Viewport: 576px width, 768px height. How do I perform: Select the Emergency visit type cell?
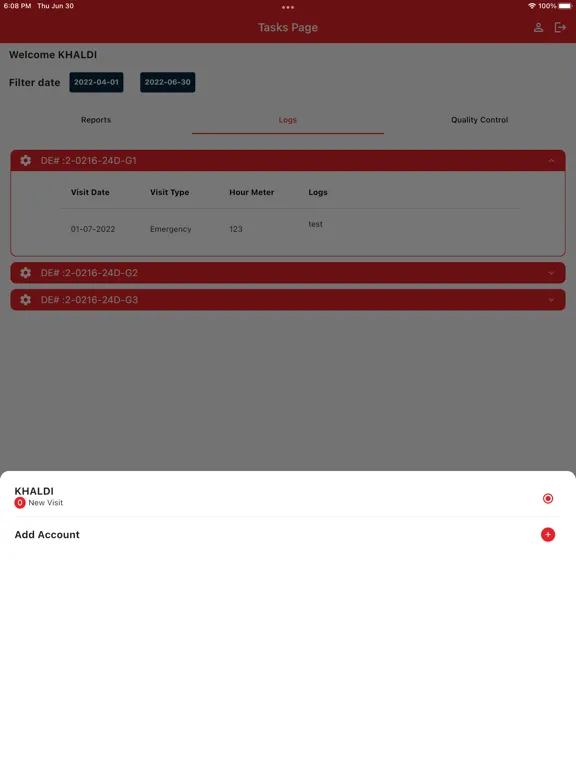[170, 229]
